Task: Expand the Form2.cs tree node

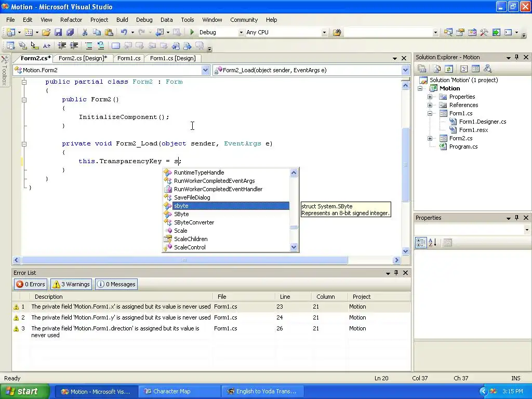Action: point(430,138)
